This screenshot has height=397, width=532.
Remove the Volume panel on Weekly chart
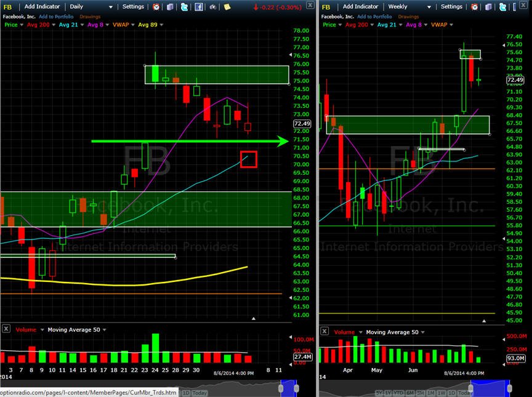point(324,331)
